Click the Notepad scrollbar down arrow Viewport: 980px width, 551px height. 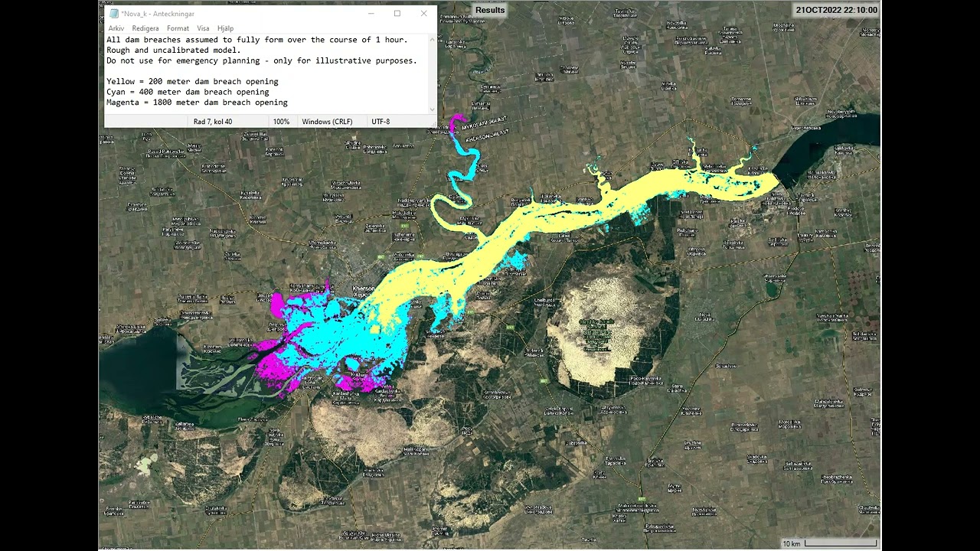pos(432,109)
